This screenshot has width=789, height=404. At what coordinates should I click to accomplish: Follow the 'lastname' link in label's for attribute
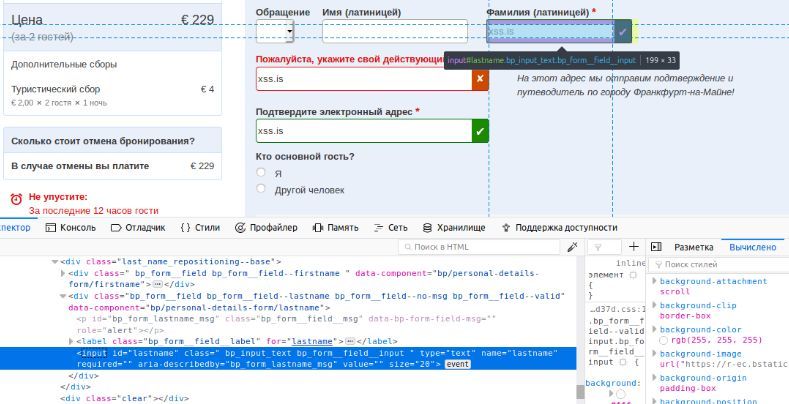click(x=312, y=342)
